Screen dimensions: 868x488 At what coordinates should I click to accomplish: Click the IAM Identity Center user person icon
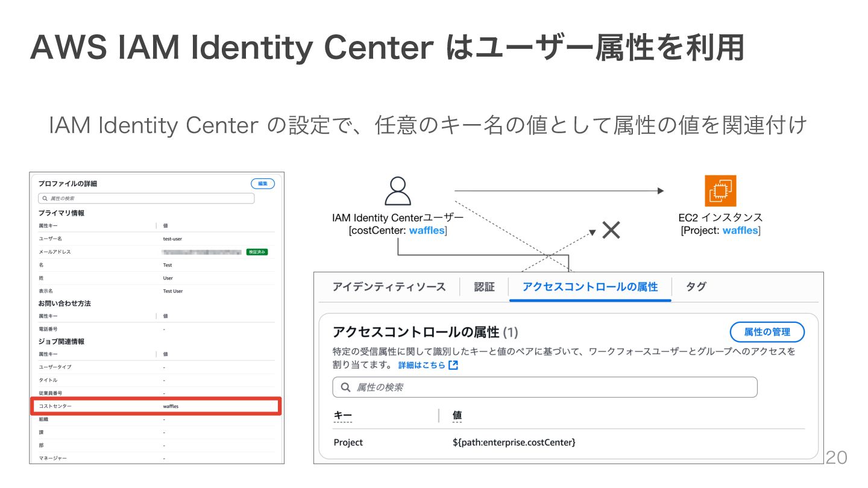point(398,192)
